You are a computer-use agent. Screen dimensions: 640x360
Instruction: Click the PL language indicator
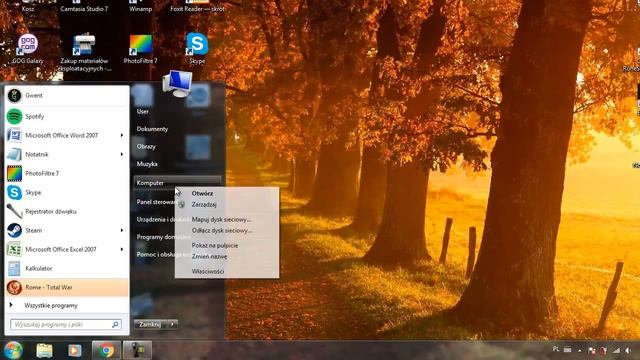556,349
